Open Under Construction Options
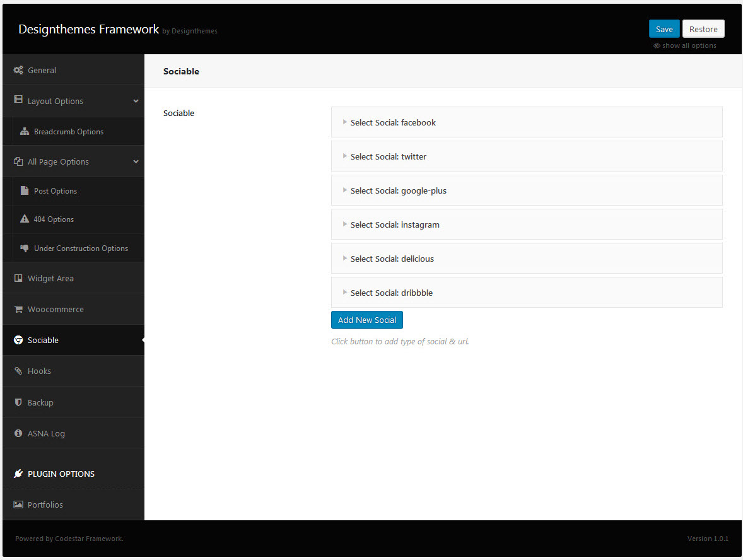Image resolution: width=743 pixels, height=560 pixels. pos(73,248)
